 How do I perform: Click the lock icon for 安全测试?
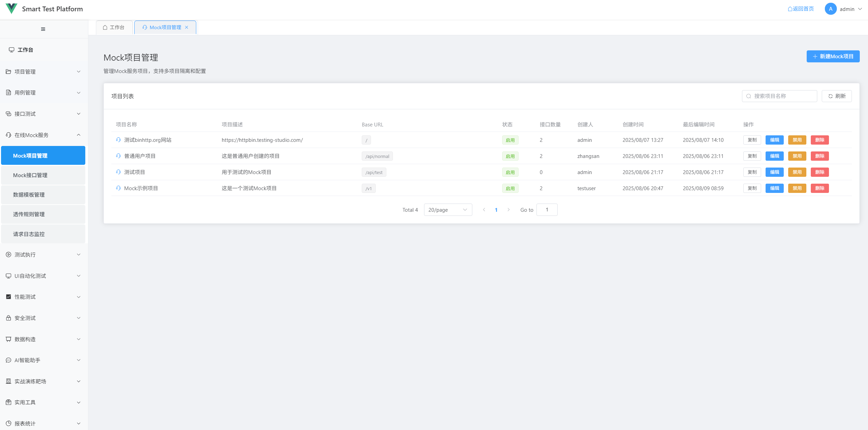[9, 318]
